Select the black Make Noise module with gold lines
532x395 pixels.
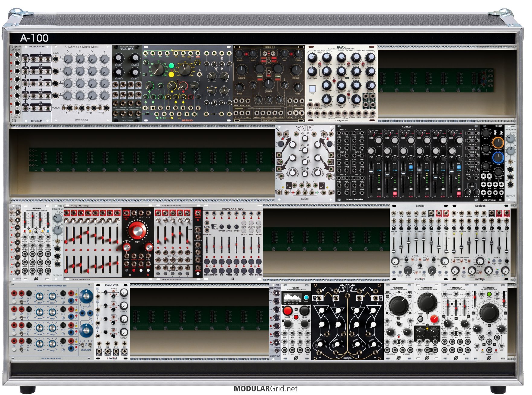347,322
